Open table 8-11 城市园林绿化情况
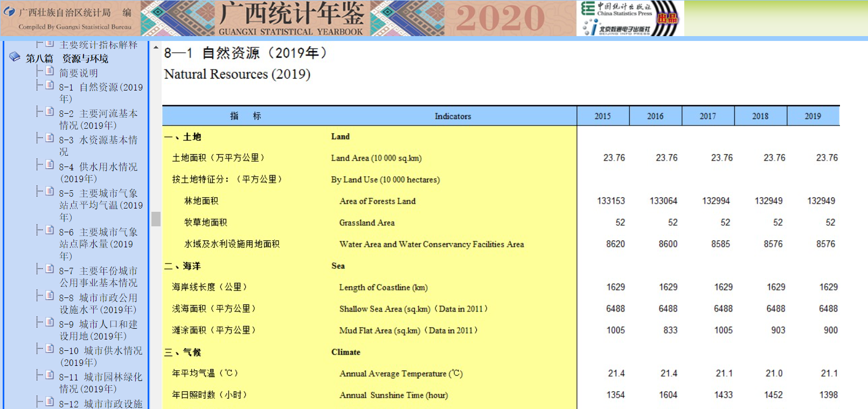 coord(101,383)
